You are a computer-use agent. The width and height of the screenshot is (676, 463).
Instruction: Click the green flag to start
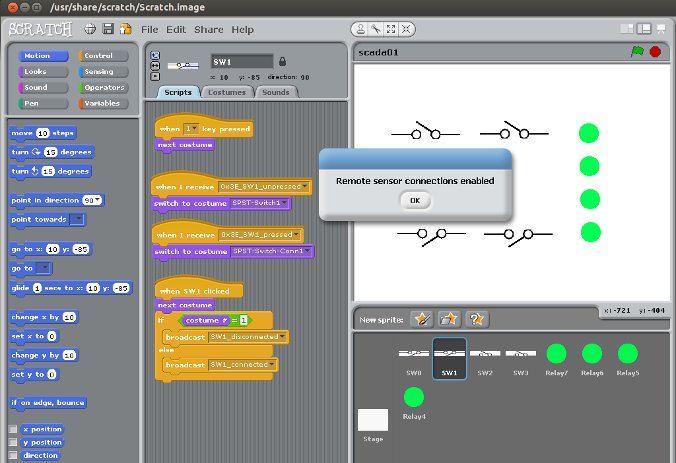(637, 52)
